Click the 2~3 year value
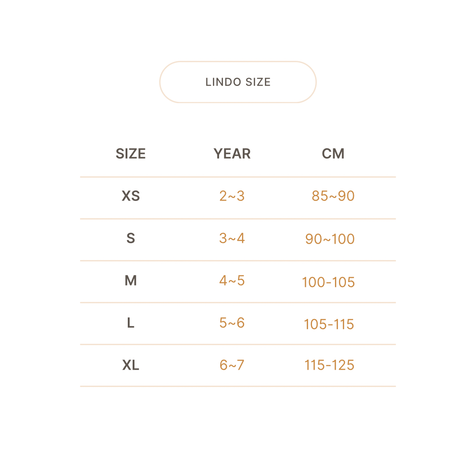The height and width of the screenshot is (476, 476). coord(232,196)
